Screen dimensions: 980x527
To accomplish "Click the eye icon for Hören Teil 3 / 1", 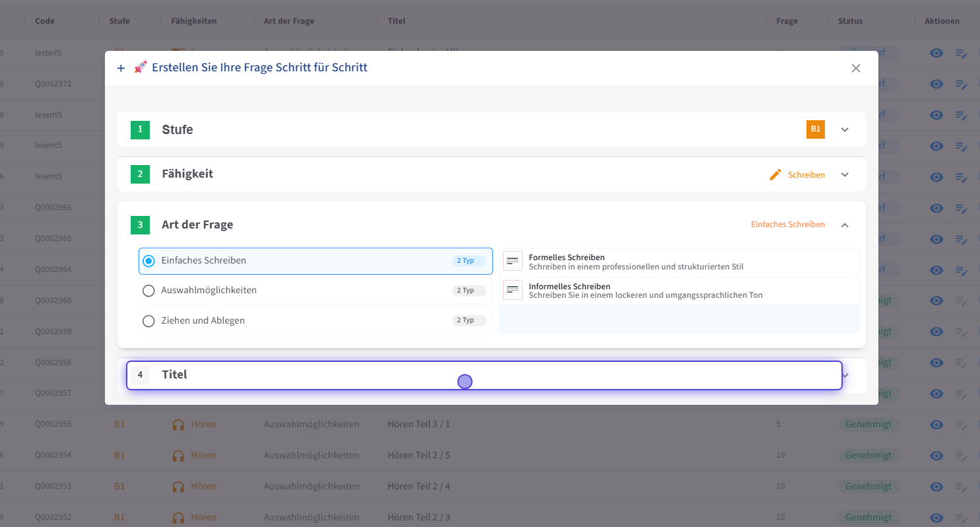I will coord(936,424).
